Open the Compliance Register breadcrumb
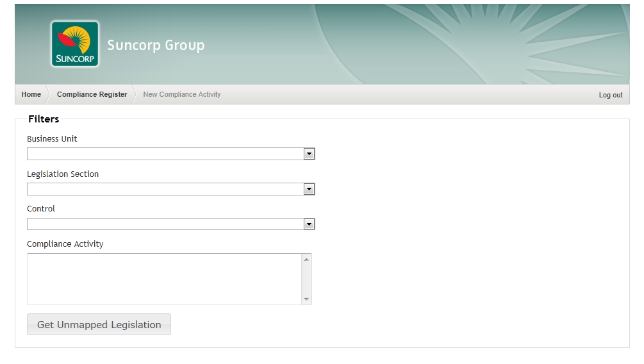Image resolution: width=644 pixels, height=364 pixels. coord(92,94)
